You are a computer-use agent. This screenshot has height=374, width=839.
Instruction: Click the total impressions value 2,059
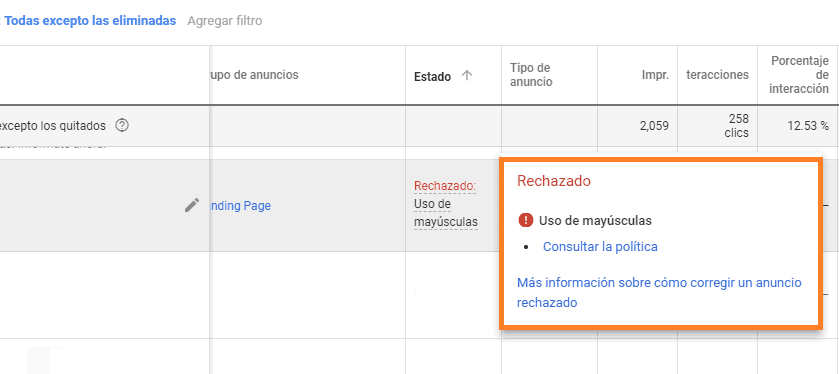(654, 126)
